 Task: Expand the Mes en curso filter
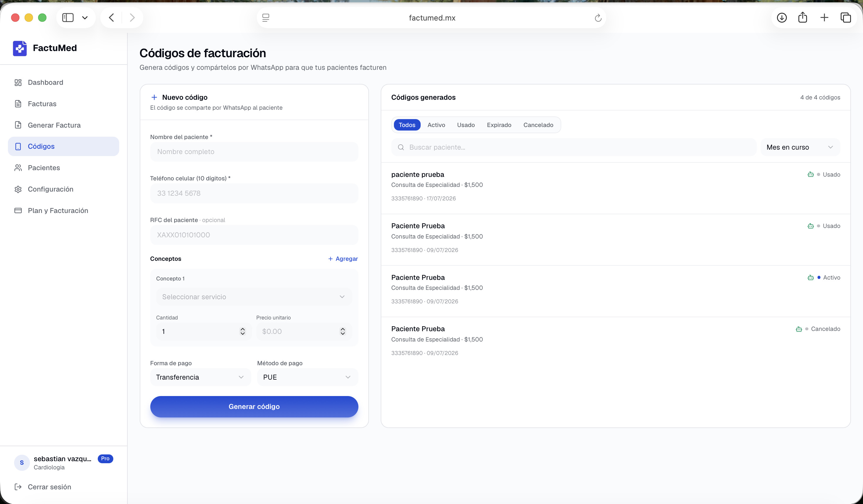click(x=800, y=147)
